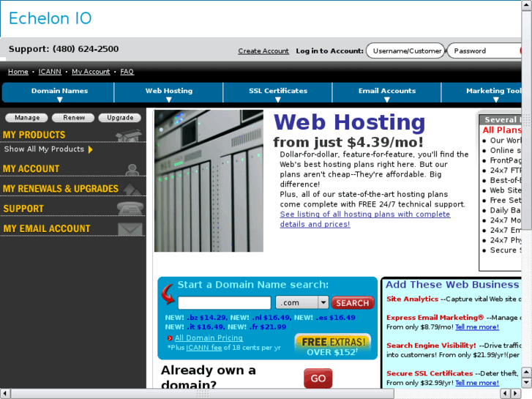This screenshot has width=532, height=399.
Task: Open MY ACCOUNT sidebar section
Action: coord(31,169)
